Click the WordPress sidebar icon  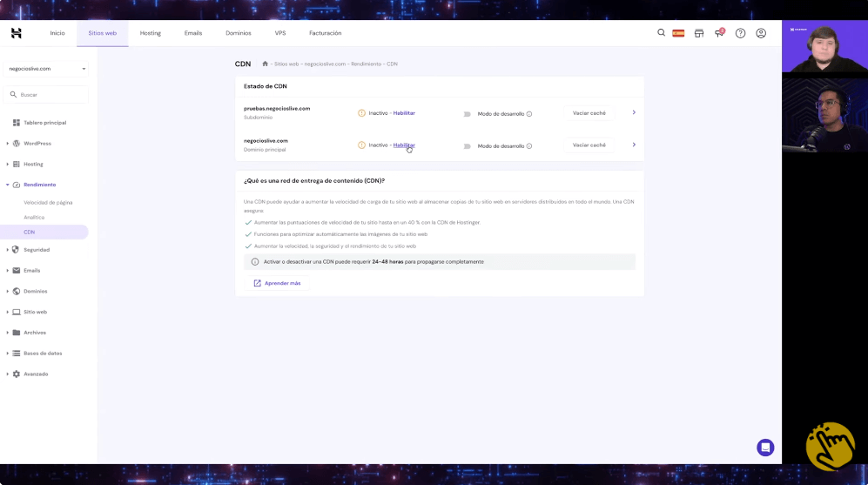pyautogui.click(x=16, y=144)
